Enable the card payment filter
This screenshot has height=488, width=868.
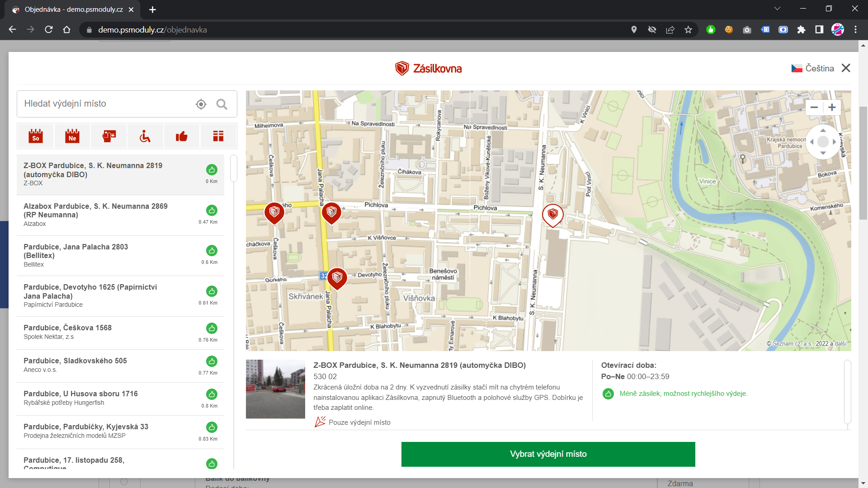(109, 136)
